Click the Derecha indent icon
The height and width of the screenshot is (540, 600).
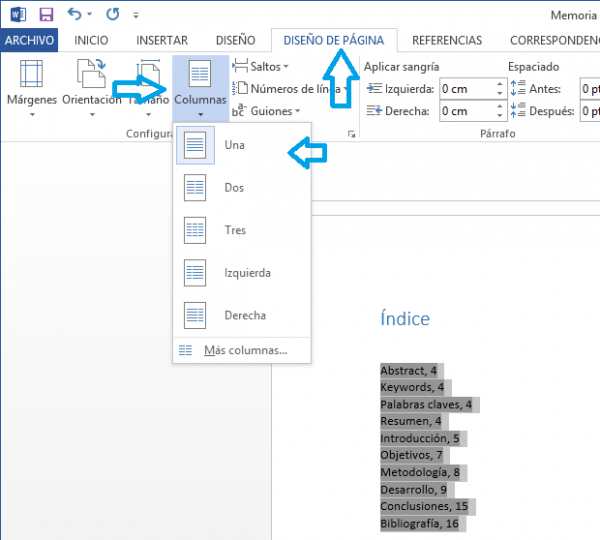pos(374,111)
